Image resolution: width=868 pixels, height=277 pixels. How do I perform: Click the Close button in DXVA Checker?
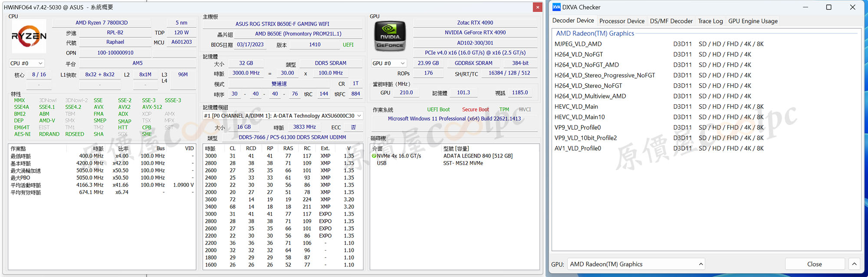tap(815, 264)
